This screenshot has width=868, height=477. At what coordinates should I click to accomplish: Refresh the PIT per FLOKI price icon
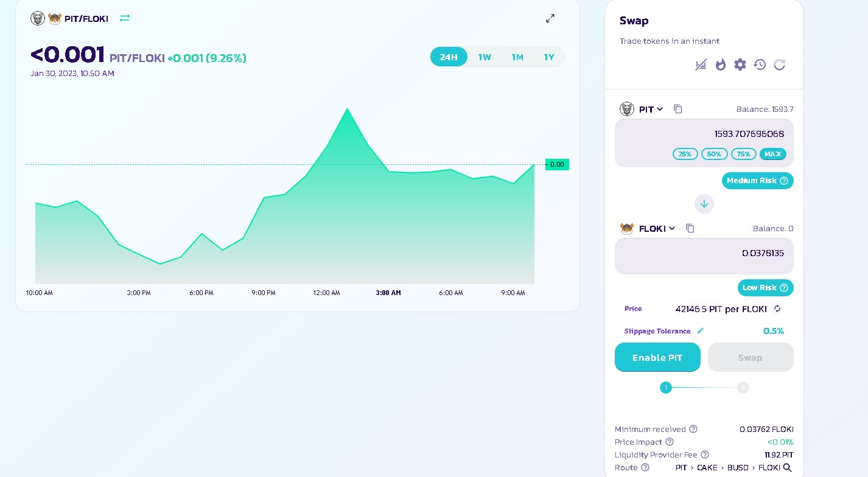(777, 309)
